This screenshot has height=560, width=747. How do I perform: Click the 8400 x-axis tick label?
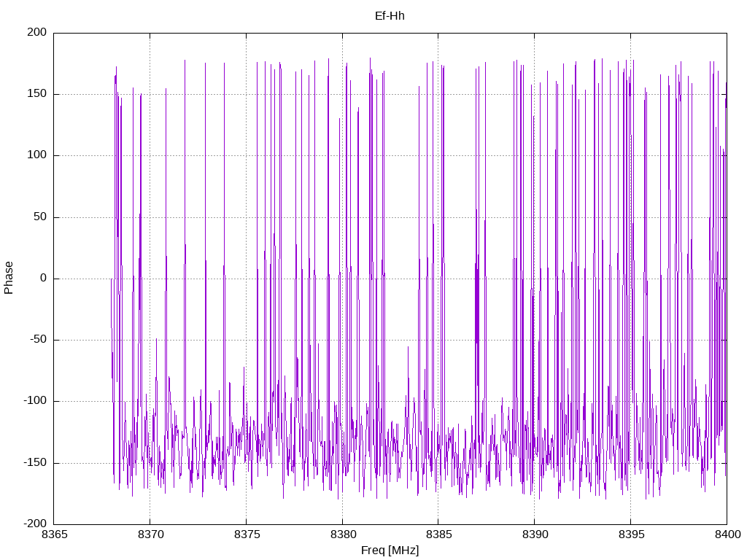coord(727,534)
